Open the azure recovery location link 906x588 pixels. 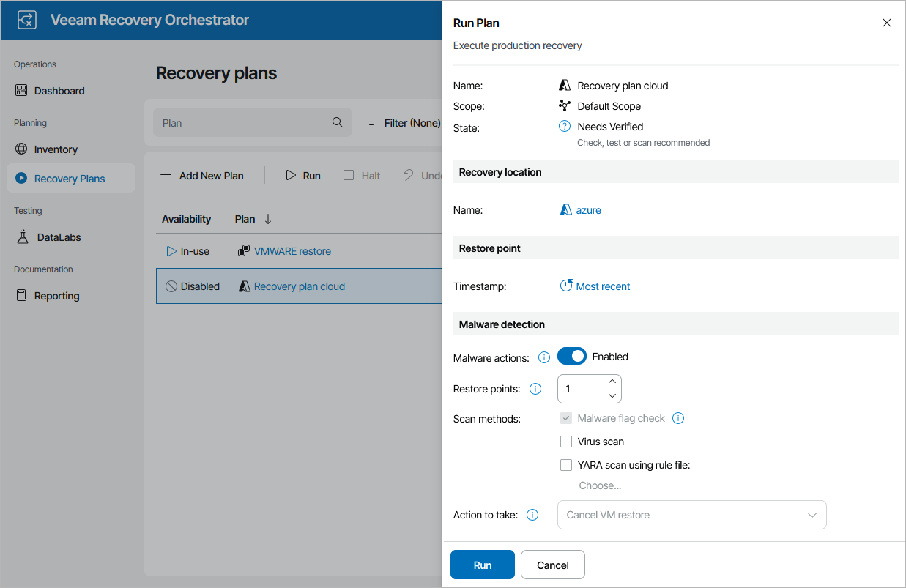(x=587, y=210)
